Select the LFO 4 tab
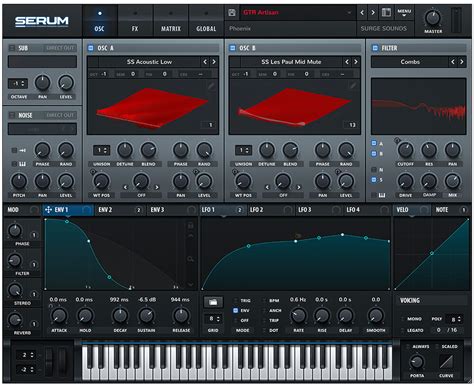 click(367, 210)
